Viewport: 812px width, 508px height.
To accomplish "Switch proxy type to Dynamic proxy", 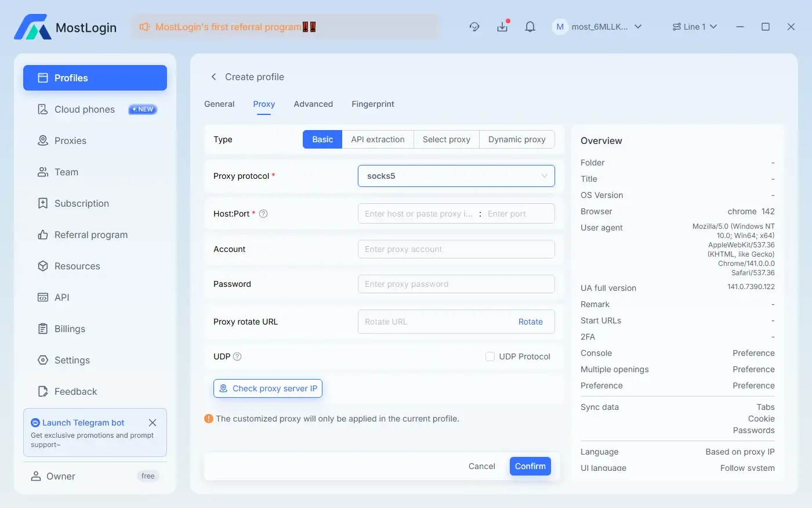I will point(516,139).
